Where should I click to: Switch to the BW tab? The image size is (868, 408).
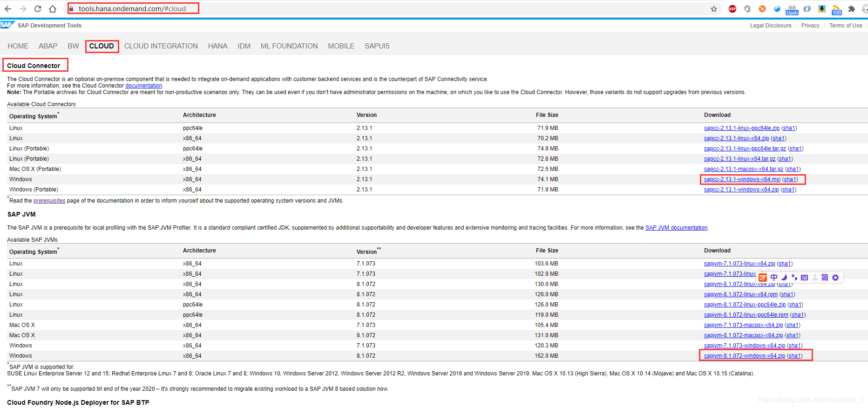(73, 46)
